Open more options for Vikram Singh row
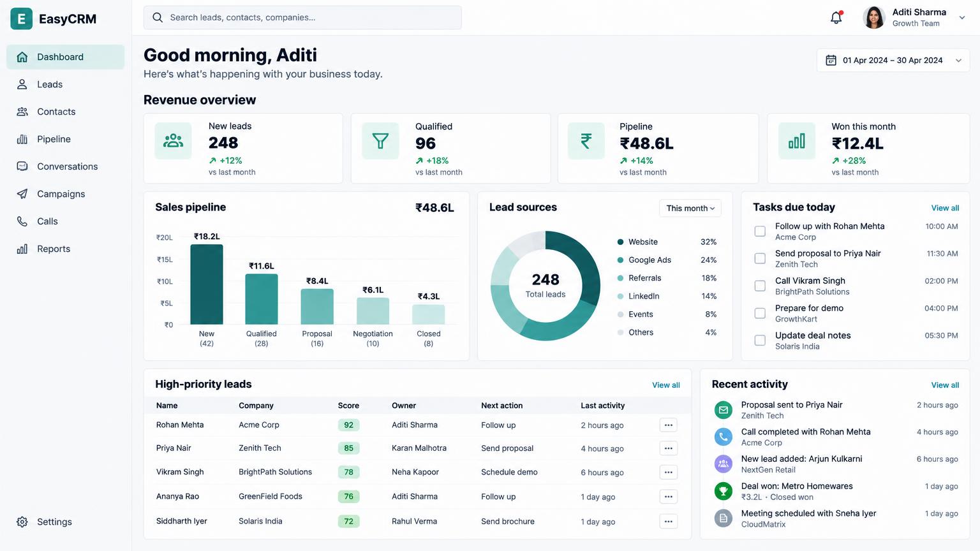Screen dimensions: 980x551 click(x=668, y=472)
